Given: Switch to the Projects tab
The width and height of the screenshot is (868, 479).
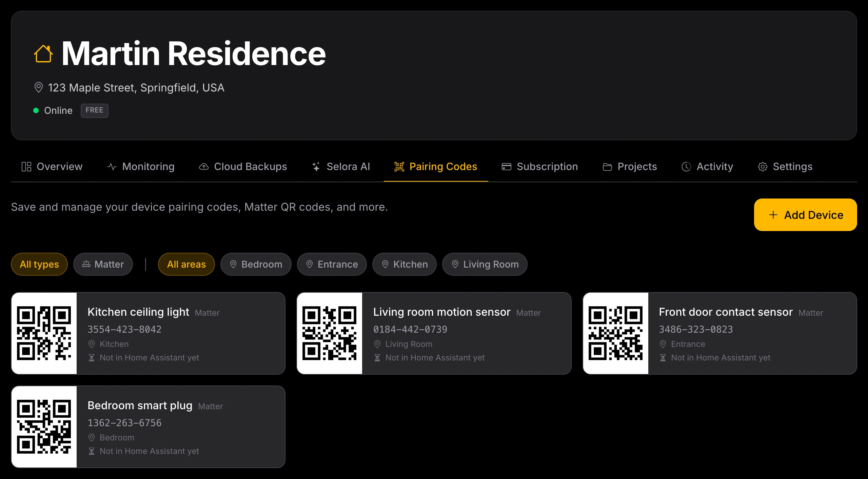Looking at the screenshot, I should point(630,166).
